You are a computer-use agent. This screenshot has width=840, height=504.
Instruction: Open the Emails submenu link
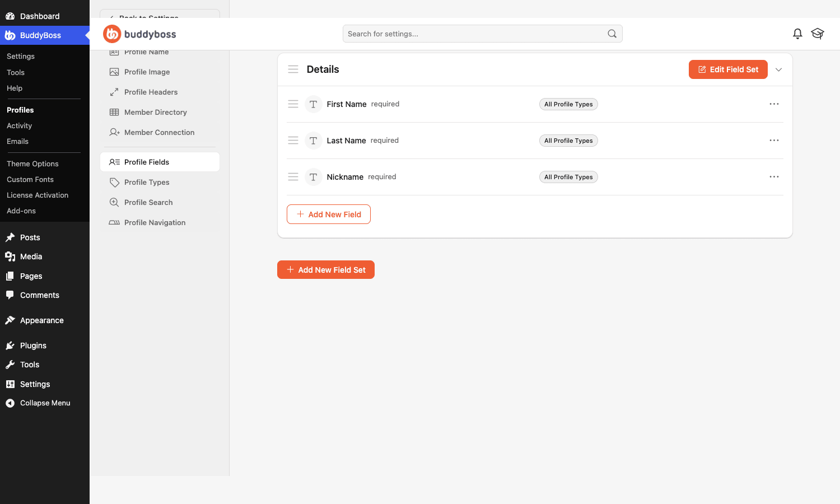pos(17,142)
